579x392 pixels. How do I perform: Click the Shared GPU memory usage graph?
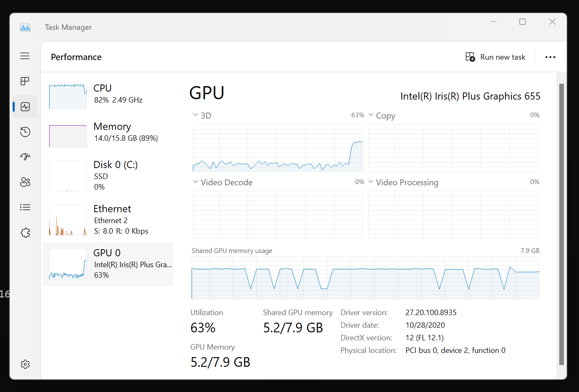(x=365, y=278)
